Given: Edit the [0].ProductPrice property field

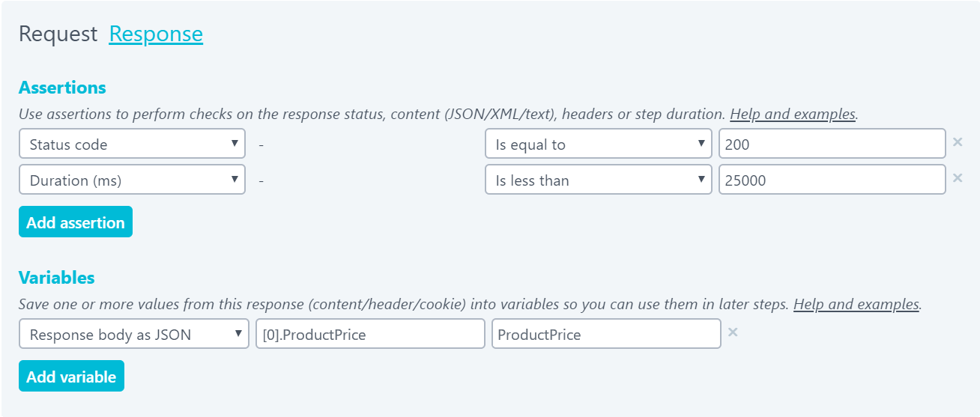Looking at the screenshot, I should [x=370, y=334].
